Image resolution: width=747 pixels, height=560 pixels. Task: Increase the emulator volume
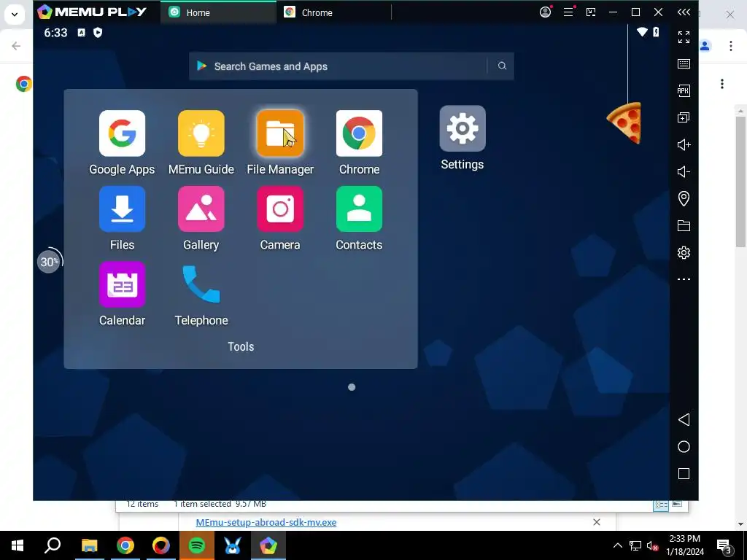(x=684, y=145)
